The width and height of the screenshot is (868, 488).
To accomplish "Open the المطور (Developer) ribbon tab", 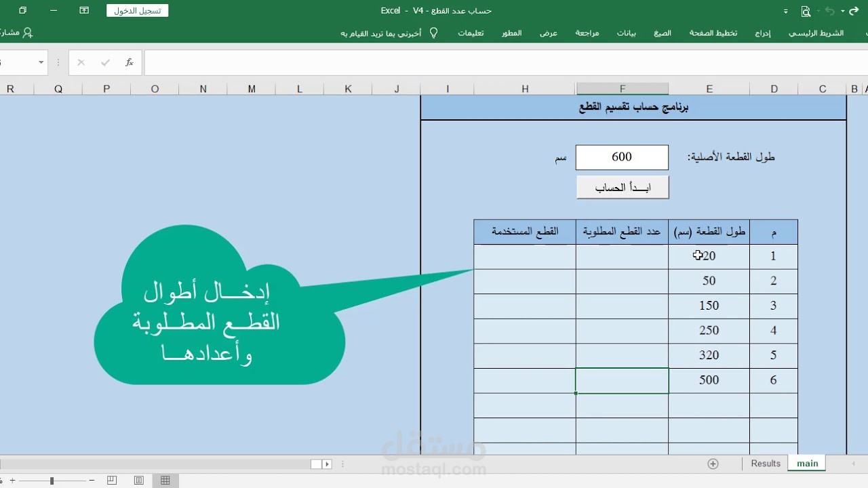I will click(x=511, y=33).
